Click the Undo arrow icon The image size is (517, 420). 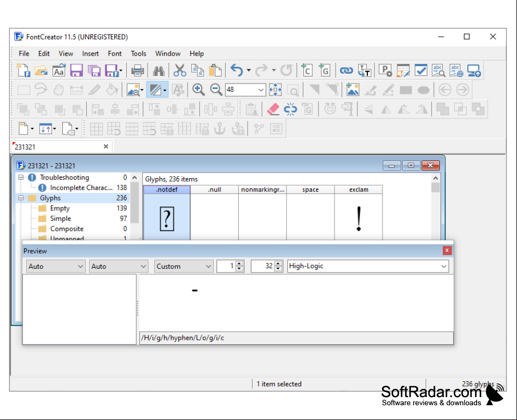point(237,70)
